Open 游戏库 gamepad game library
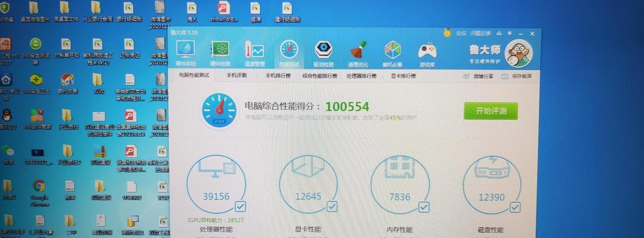This screenshot has height=238, width=644. click(427, 54)
